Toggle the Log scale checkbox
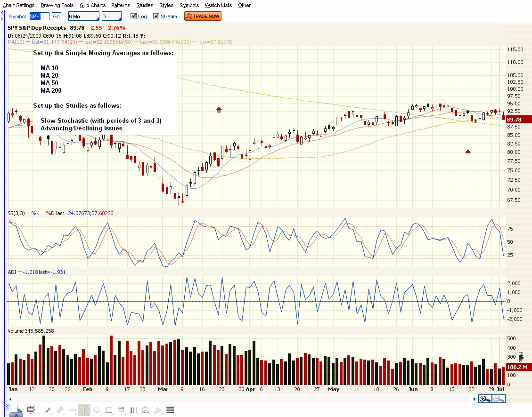The height and width of the screenshot is (417, 532). (134, 16)
